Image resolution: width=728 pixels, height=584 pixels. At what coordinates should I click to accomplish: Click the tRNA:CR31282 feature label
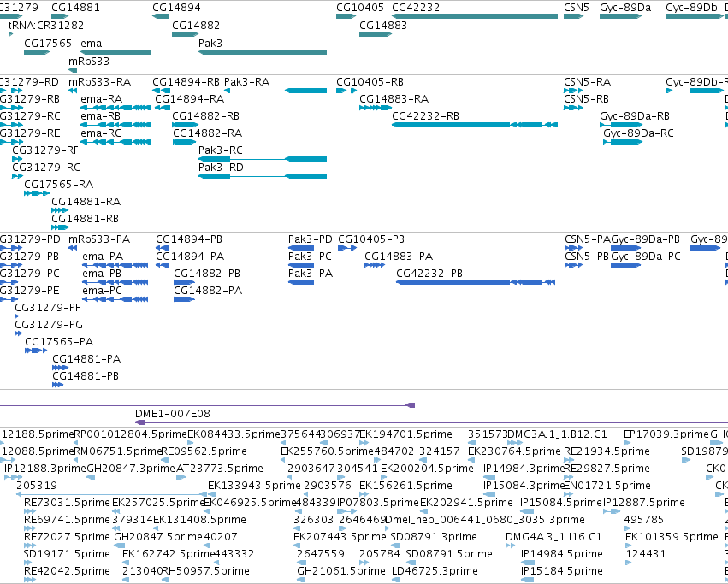click(x=46, y=26)
